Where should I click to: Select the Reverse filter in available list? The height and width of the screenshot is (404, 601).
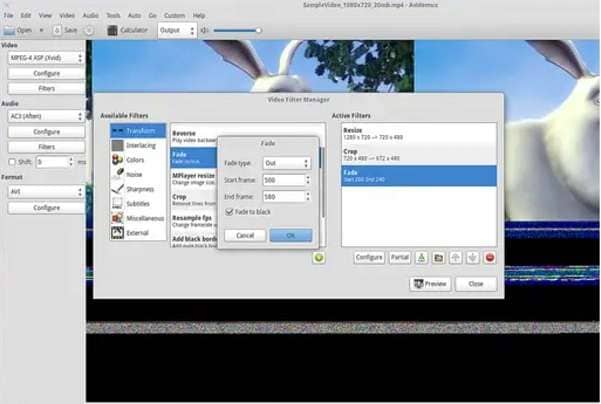click(x=194, y=136)
